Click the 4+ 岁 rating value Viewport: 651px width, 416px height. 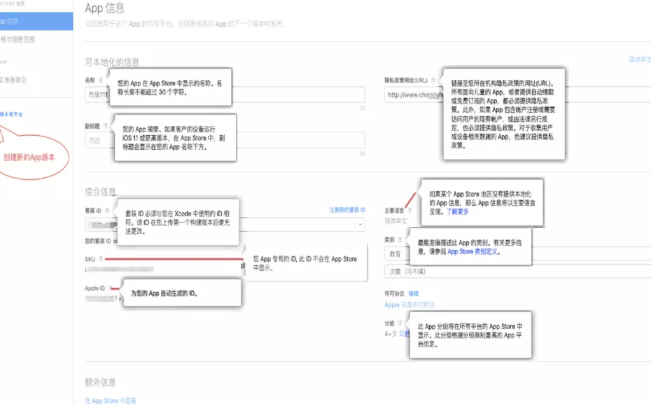tap(391, 334)
